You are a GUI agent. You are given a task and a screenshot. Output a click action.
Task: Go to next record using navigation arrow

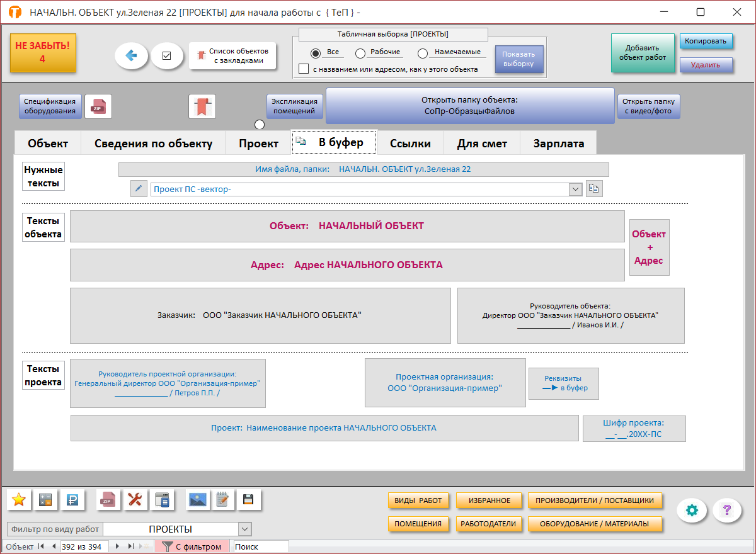coord(117,546)
